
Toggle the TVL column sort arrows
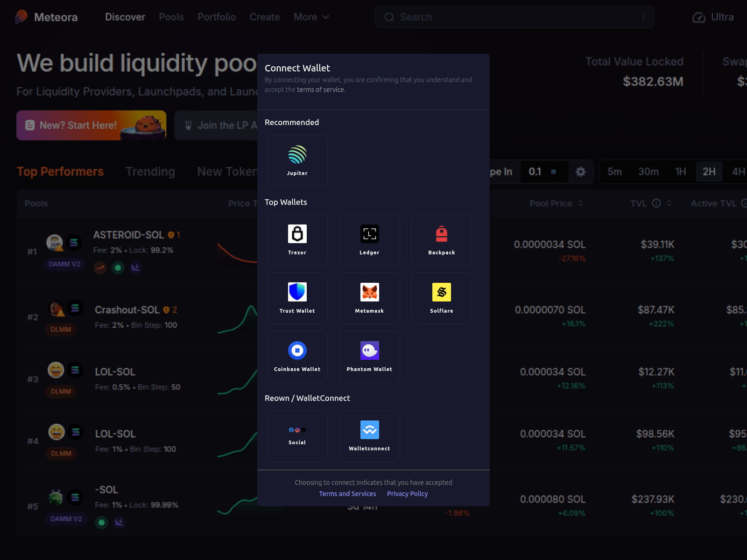click(669, 203)
